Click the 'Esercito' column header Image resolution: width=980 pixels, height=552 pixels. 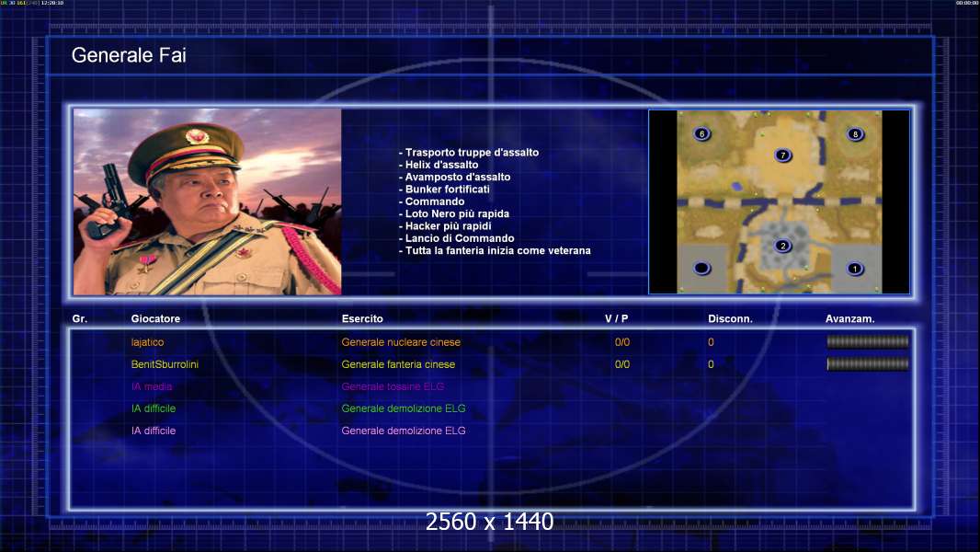(x=362, y=318)
